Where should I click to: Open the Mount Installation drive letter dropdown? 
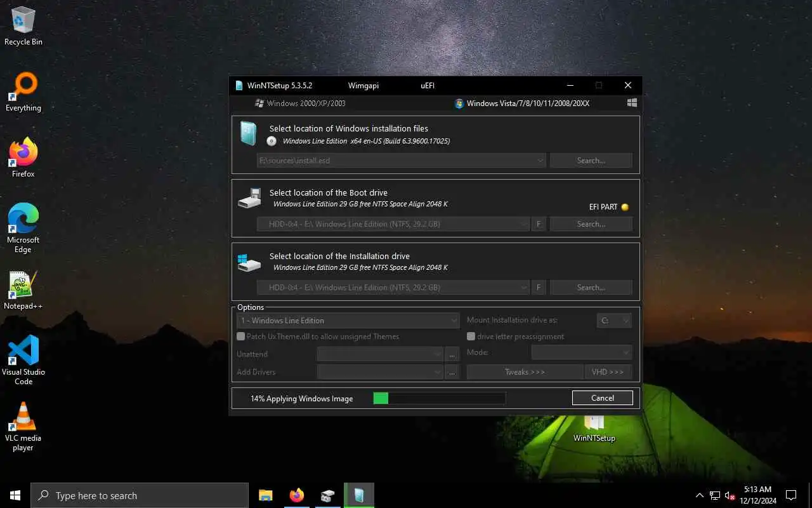614,321
